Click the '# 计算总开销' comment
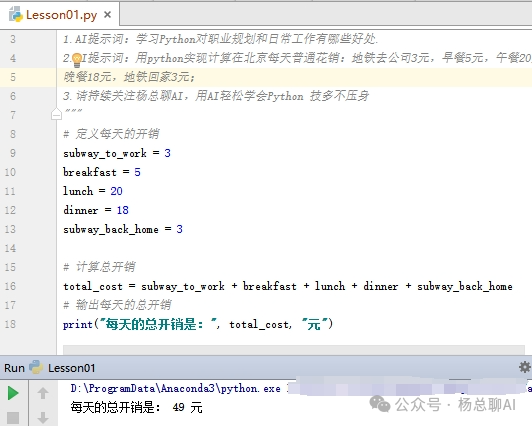The height and width of the screenshot is (426, 532). [99, 267]
